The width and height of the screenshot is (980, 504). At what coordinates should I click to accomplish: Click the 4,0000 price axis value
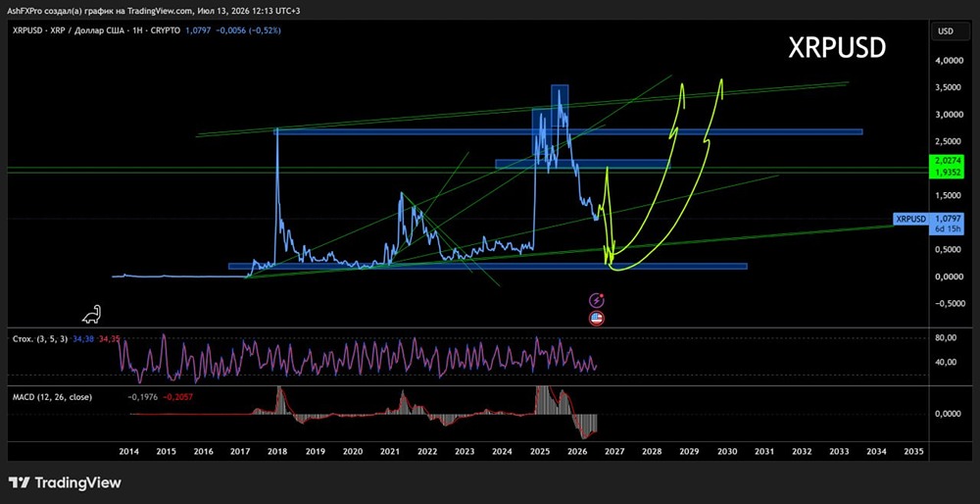tap(948, 61)
